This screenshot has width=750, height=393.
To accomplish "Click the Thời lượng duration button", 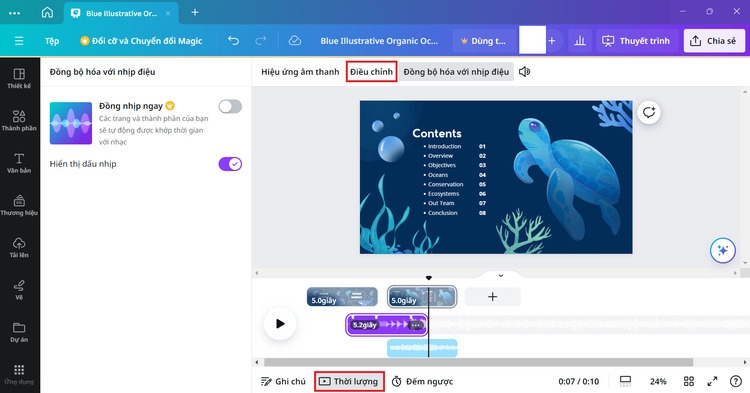I will coord(349,382).
